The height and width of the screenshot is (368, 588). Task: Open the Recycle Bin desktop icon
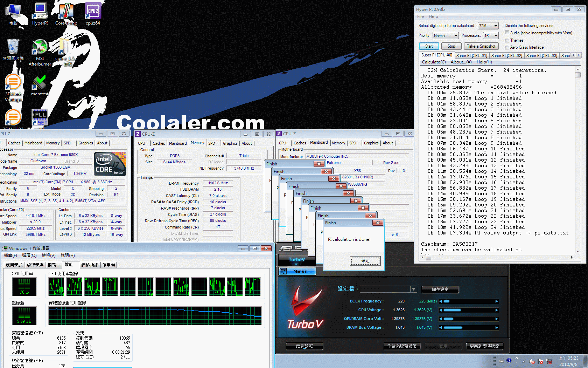click(x=13, y=50)
